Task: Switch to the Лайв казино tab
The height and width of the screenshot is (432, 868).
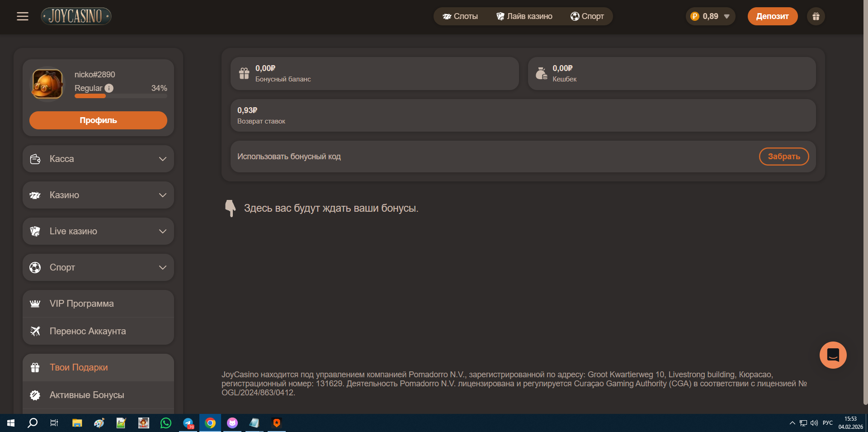Action: [x=524, y=16]
